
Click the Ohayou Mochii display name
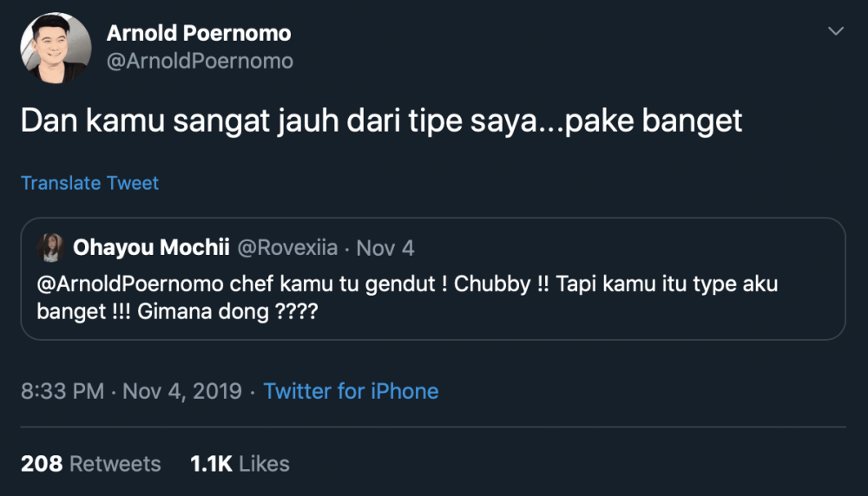(151, 248)
